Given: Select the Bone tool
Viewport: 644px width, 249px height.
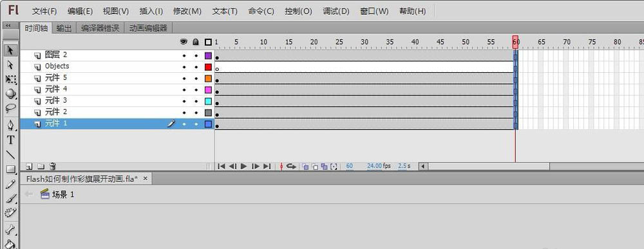Looking at the screenshot, I should [10, 230].
